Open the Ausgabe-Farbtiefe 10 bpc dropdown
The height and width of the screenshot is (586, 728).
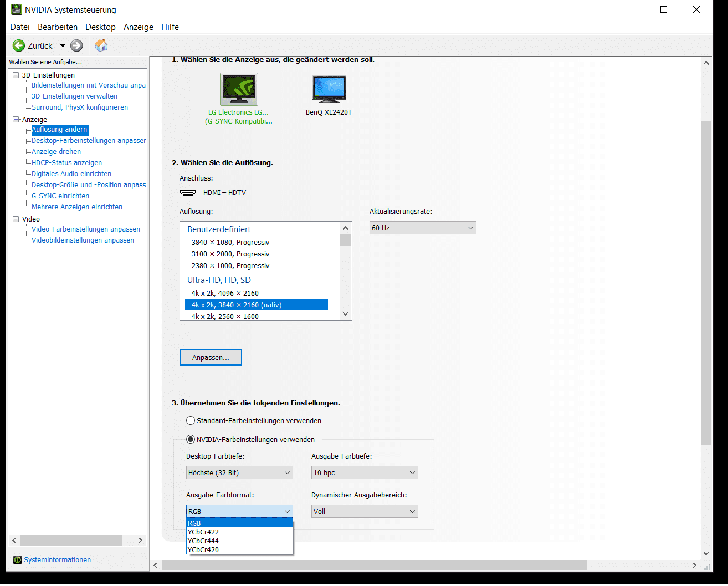point(365,473)
